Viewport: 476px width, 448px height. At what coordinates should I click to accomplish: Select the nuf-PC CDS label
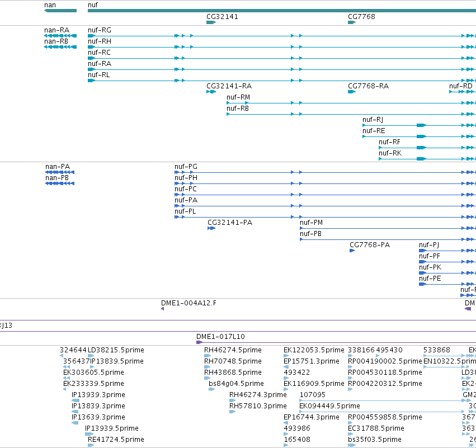point(186,189)
